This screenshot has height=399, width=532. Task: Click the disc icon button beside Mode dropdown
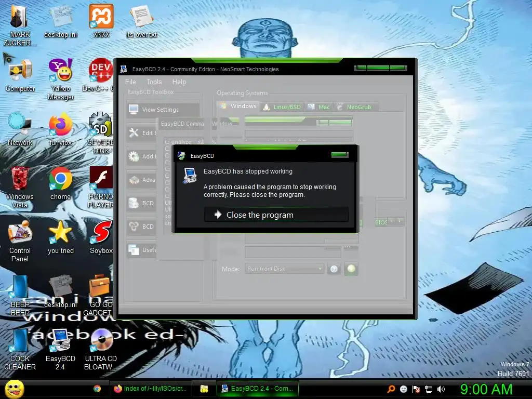334,269
